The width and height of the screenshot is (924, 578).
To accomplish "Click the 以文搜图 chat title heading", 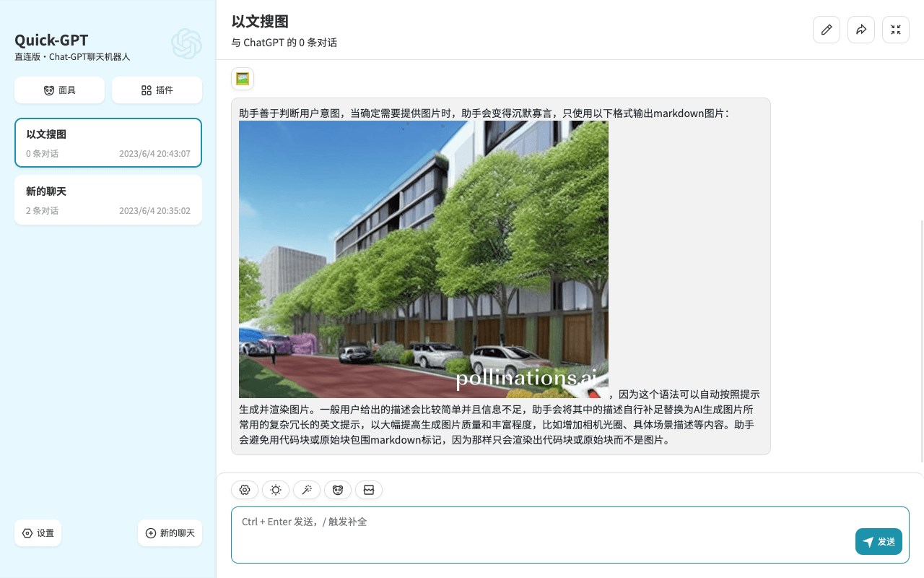I will (261, 22).
